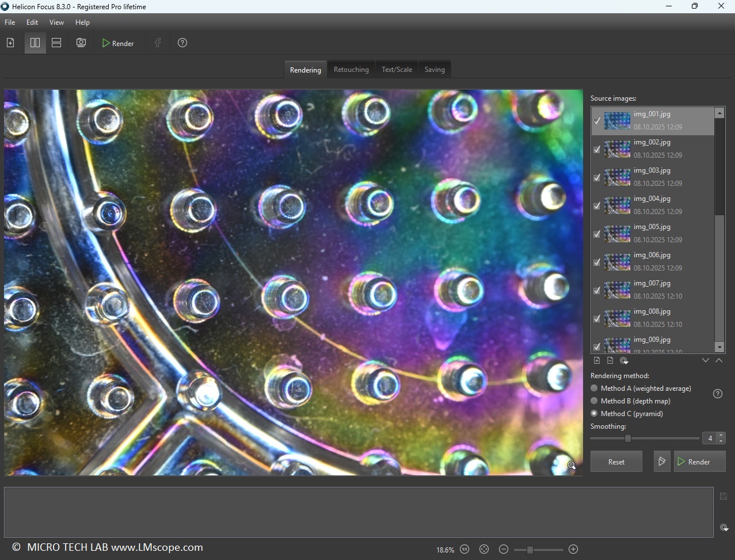Viewport: 735px width, 560px height.
Task: Open output panel gear dropdown at bottom right
Action: pyautogui.click(x=724, y=527)
